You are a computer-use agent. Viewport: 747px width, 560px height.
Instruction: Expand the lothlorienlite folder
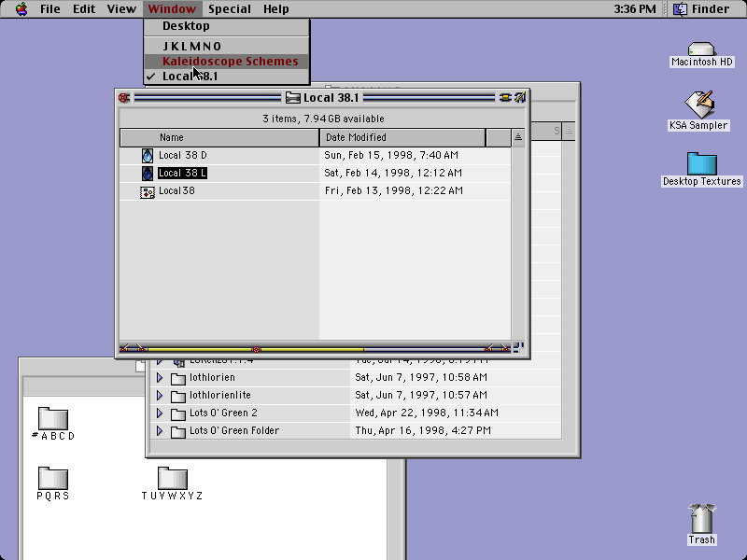click(x=160, y=396)
